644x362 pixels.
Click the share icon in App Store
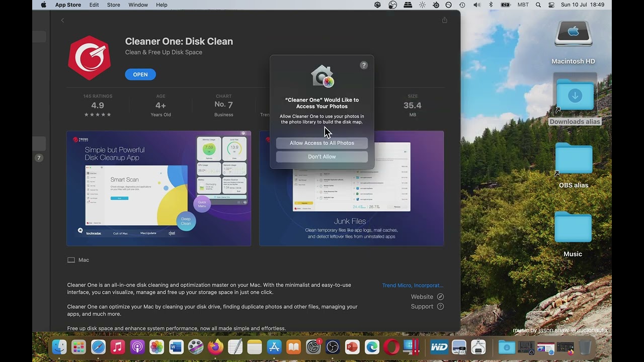point(444,20)
